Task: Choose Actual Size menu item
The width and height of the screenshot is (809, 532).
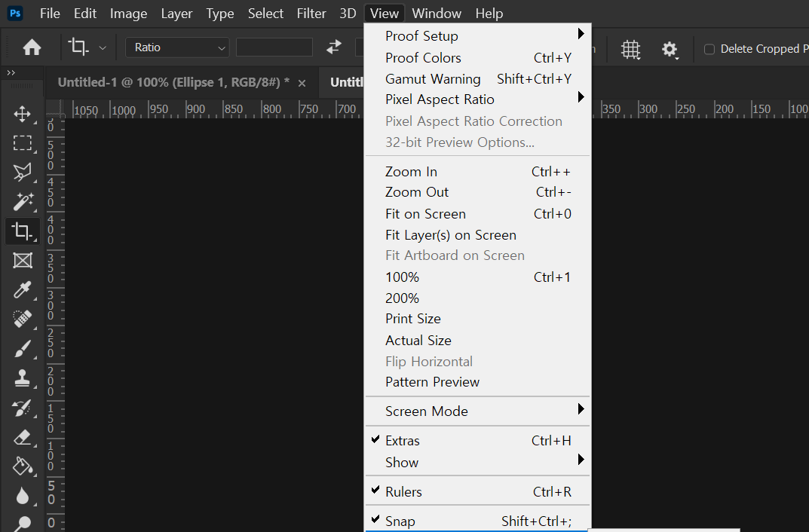Action: [478, 341]
